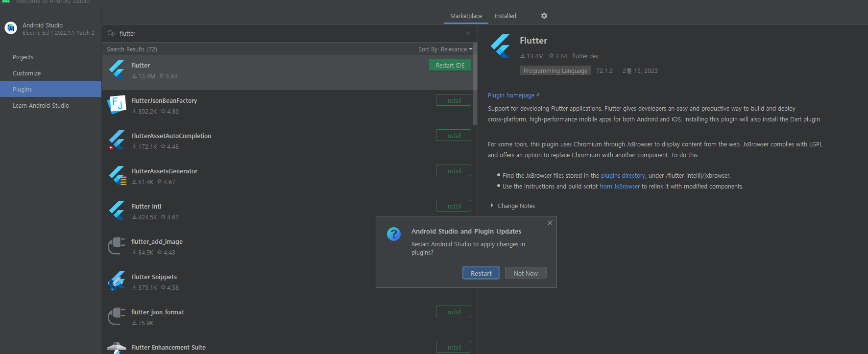Click the flutter_add_image plug icon

click(x=117, y=246)
